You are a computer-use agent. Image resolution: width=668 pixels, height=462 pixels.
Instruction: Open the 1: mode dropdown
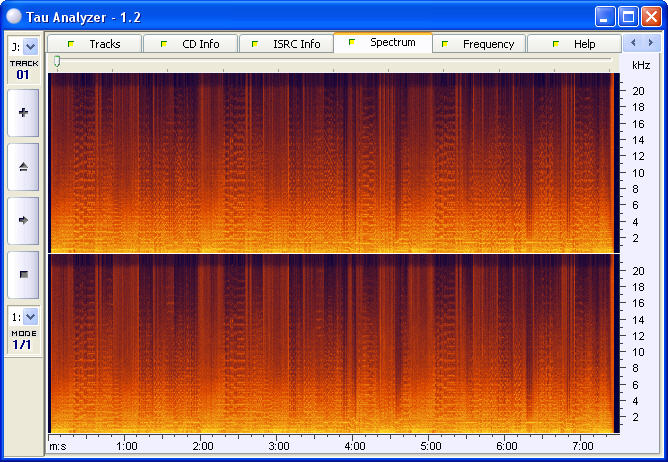(30, 317)
